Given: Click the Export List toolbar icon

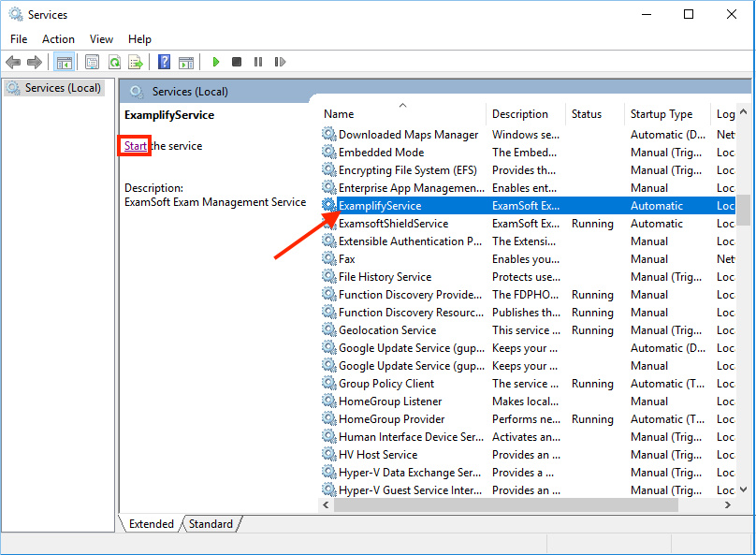Looking at the screenshot, I should point(136,62).
